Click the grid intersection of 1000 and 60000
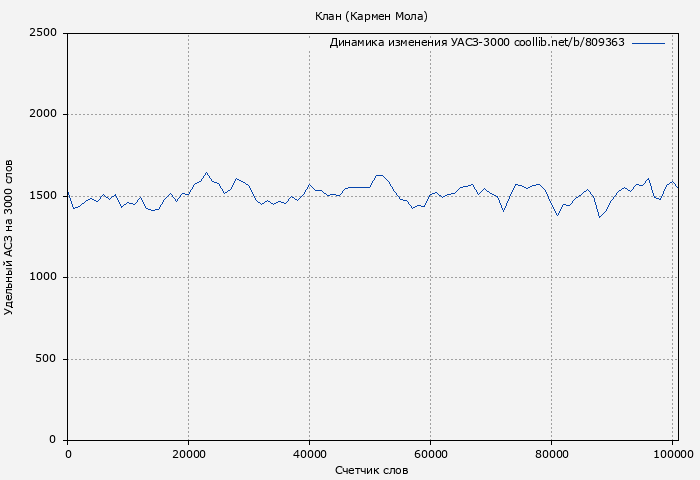 (x=430, y=277)
